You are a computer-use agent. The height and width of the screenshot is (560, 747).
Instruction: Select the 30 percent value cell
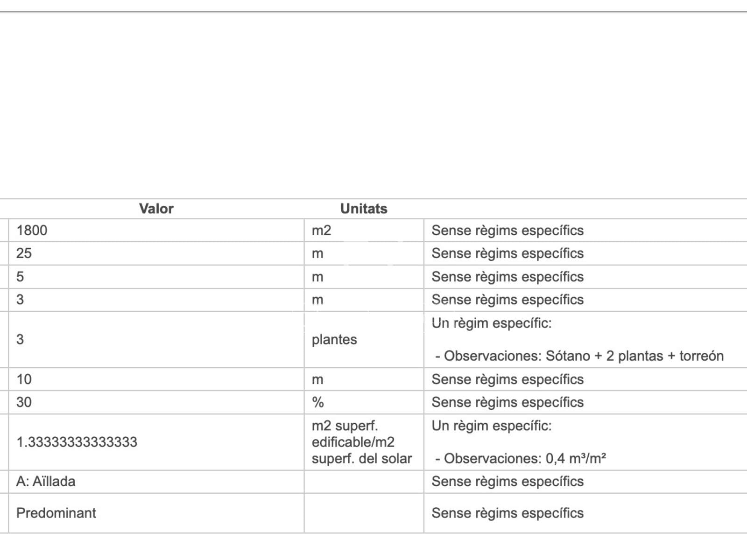(x=156, y=402)
